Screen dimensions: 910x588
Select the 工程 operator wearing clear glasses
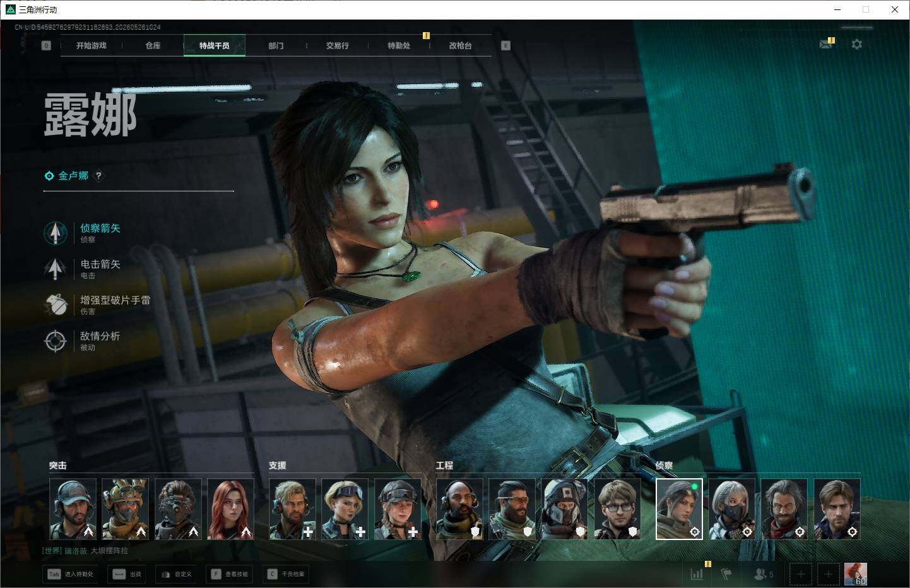617,509
